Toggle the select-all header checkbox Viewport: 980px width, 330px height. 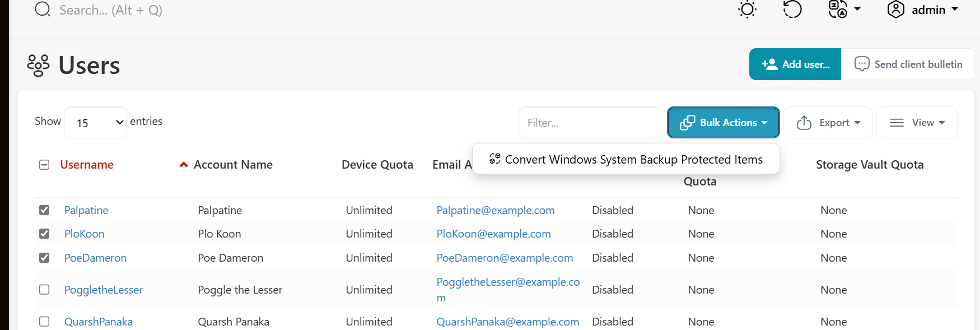click(x=44, y=165)
